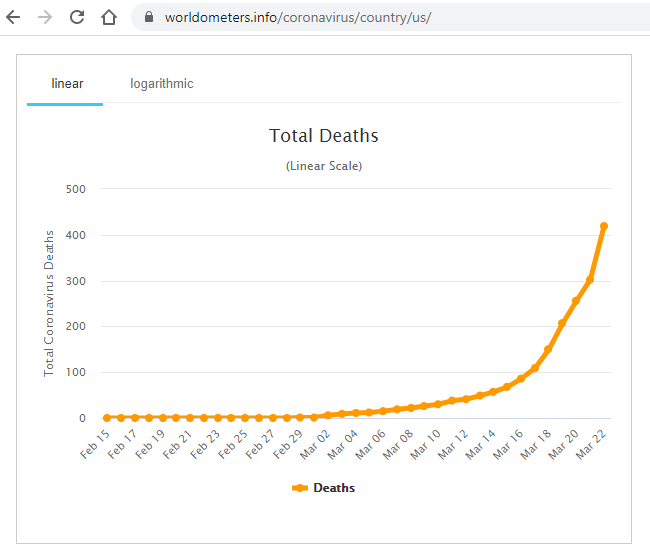Select the Mar 20 data point on chart
The height and width of the screenshot is (559, 650).
(576, 301)
